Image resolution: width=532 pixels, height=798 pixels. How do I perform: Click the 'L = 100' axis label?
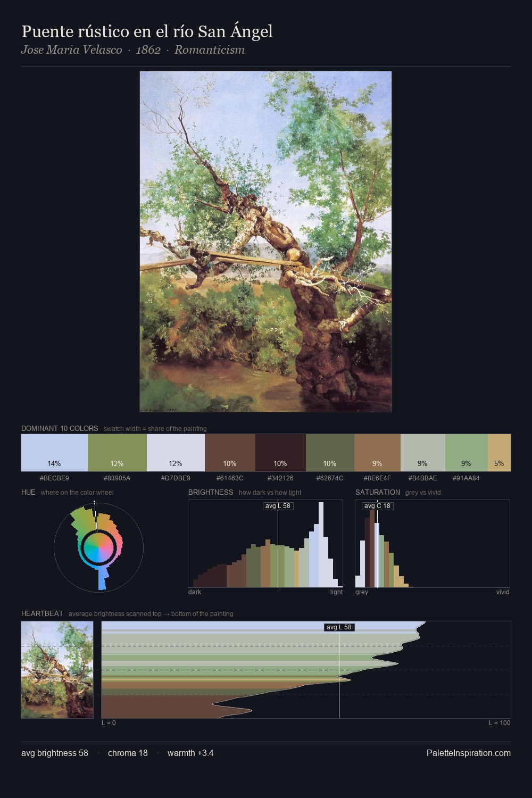[x=500, y=723]
